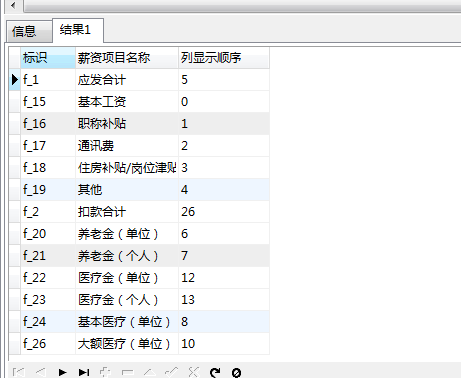This screenshot has height=378, width=461.
Task: Select order value 26 in 扣款合计 row
Action: [224, 212]
